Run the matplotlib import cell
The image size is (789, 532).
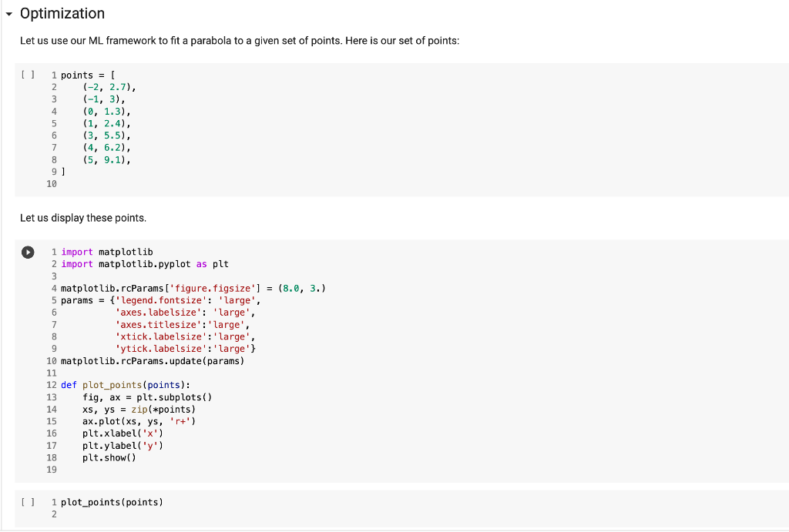click(28, 252)
